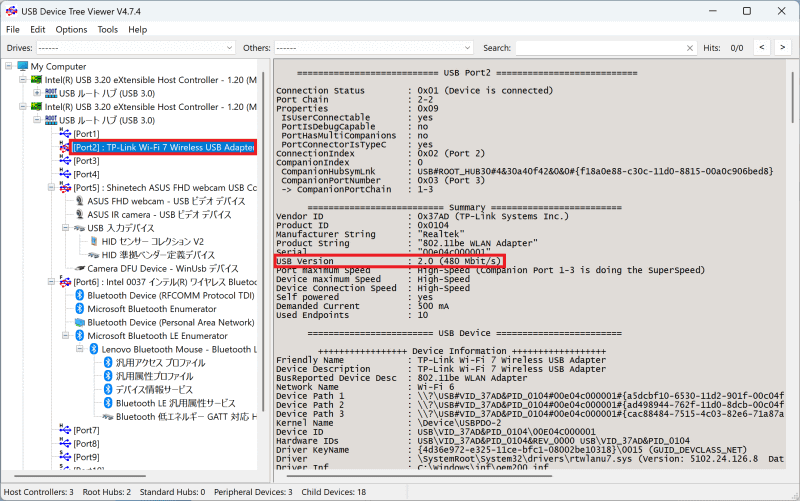The width and height of the screenshot is (800, 501).
Task: Open the File menu
Action: [x=13, y=30]
